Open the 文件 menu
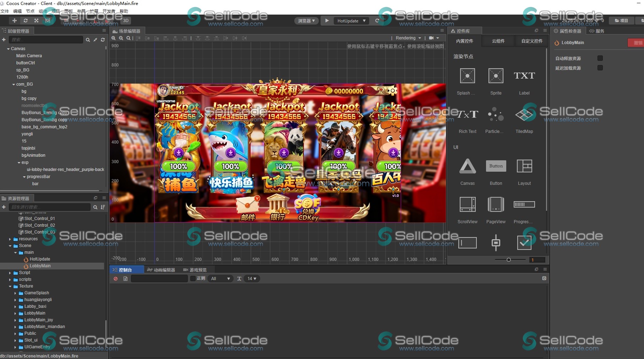 5,11
